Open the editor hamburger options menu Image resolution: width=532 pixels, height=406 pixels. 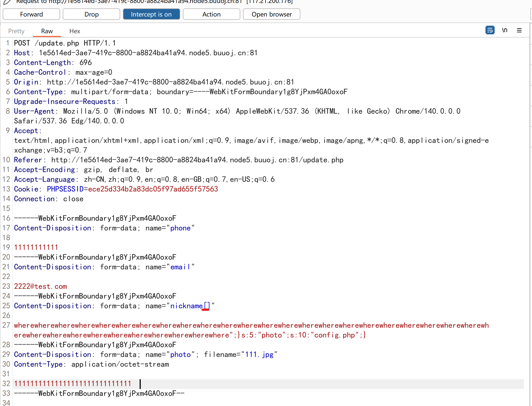point(519,30)
